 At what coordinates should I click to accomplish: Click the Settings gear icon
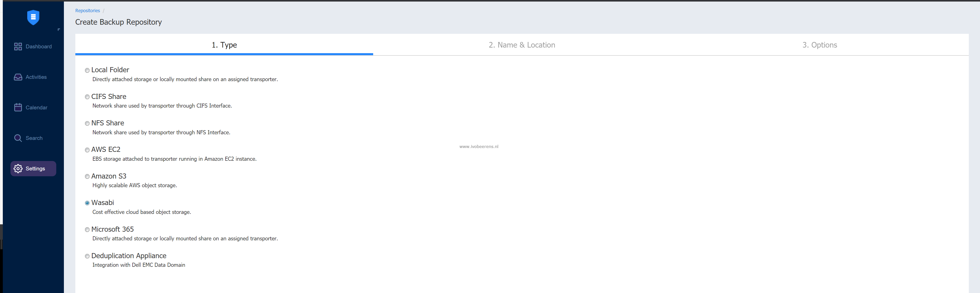[x=18, y=169]
